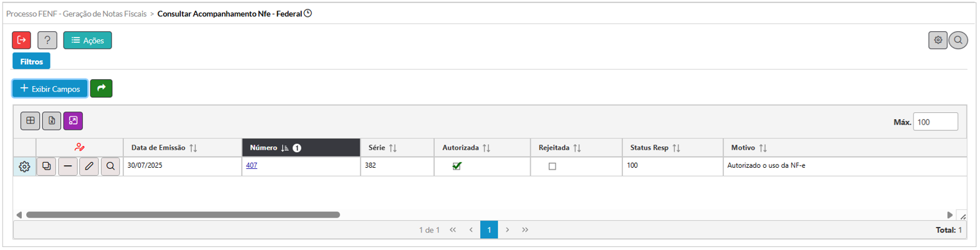Export the table with the Excel file icon
The height and width of the screenshot is (250, 980).
[x=52, y=121]
